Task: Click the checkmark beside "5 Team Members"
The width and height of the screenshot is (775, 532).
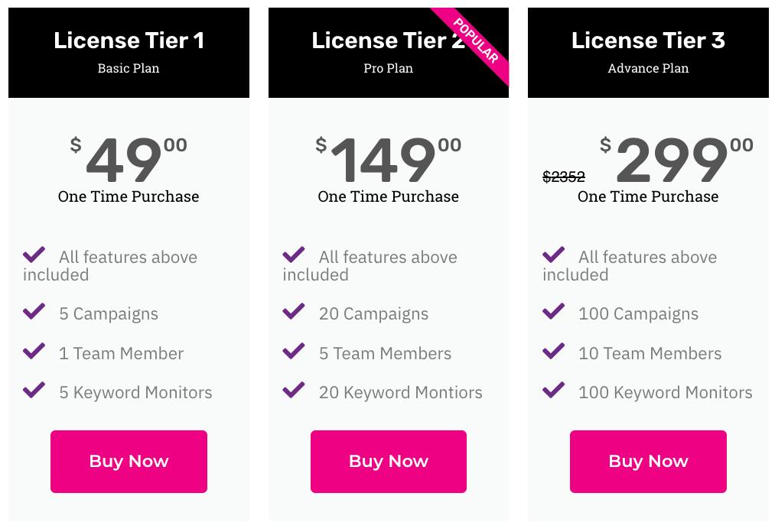Action: tap(294, 353)
